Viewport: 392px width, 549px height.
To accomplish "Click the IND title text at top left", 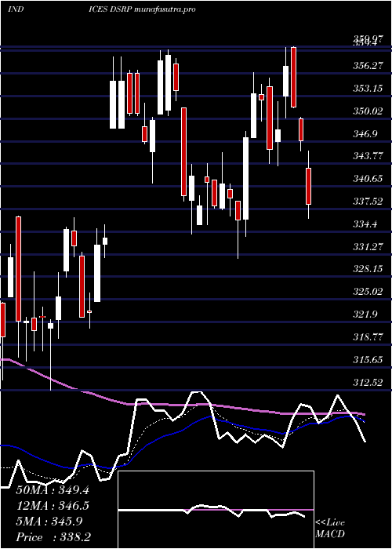I will click(x=16, y=9).
